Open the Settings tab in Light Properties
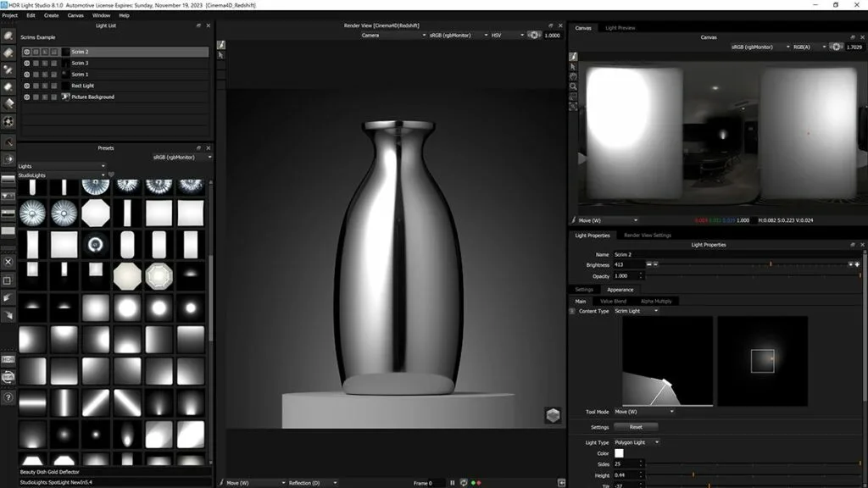The height and width of the screenshot is (488, 868). tap(583, 290)
